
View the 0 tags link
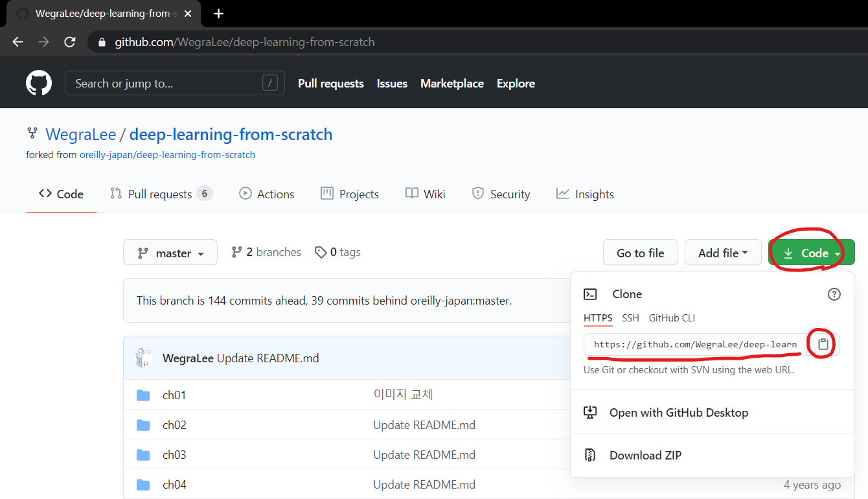(337, 252)
